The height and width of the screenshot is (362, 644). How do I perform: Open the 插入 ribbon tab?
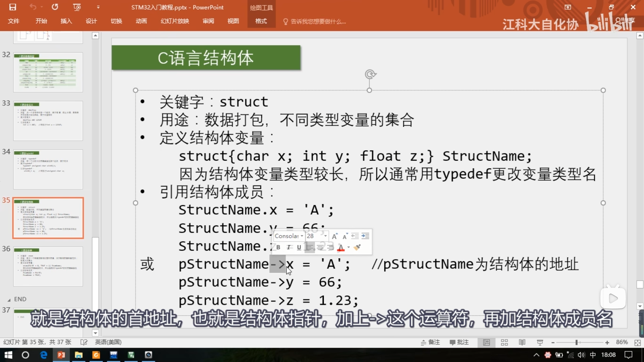point(66,21)
